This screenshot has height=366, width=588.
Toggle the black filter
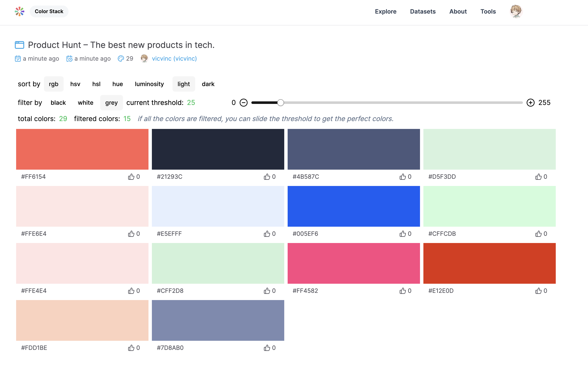click(x=58, y=103)
